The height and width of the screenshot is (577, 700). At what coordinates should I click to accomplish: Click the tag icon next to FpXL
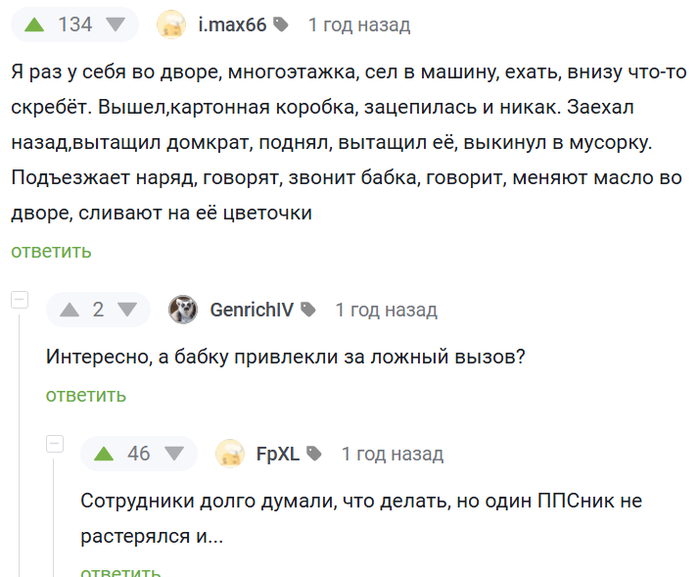click(314, 454)
